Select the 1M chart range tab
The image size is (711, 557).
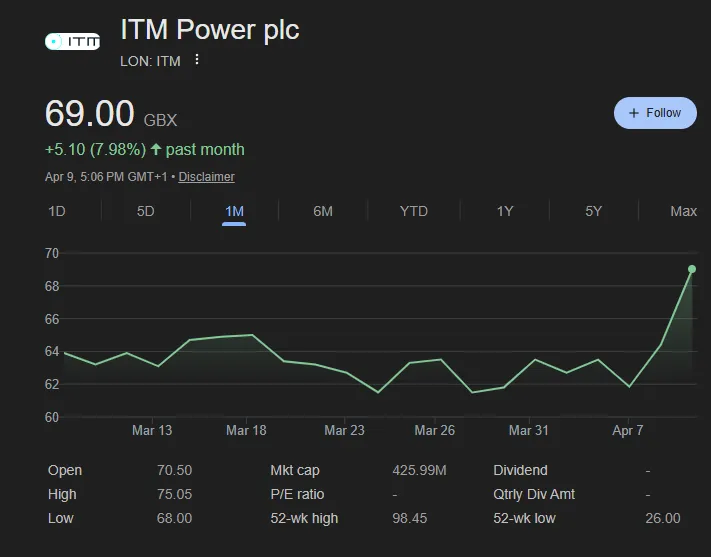(x=234, y=211)
